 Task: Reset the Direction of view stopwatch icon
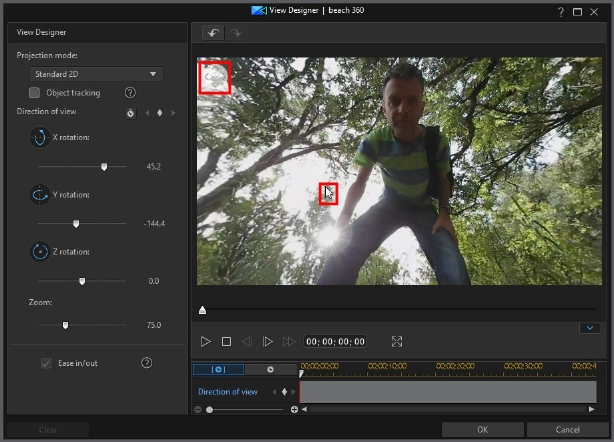(130, 113)
